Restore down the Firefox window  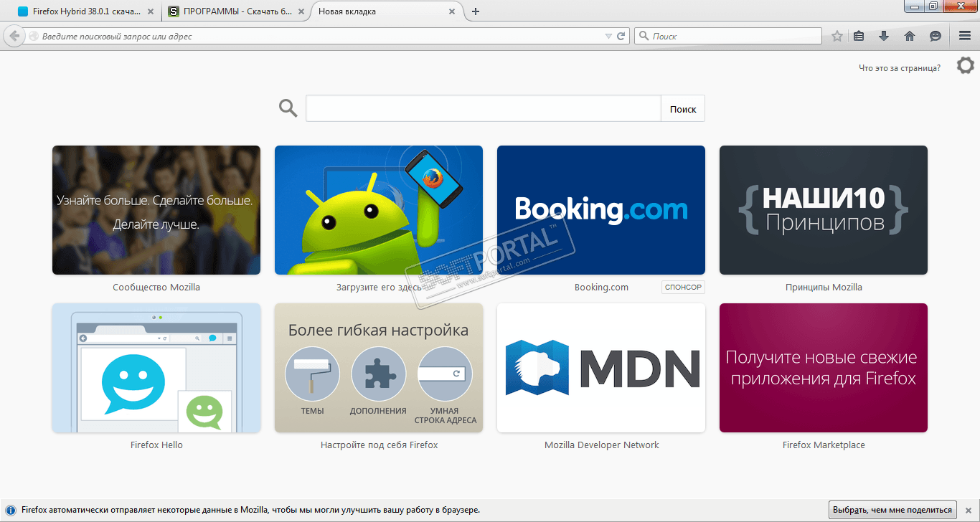(933, 6)
